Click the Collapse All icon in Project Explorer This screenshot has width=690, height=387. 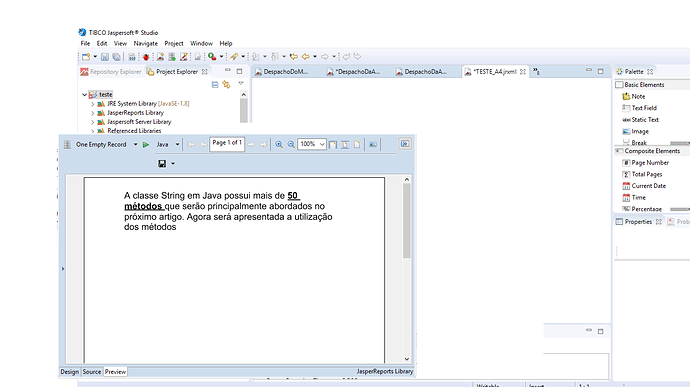215,85
